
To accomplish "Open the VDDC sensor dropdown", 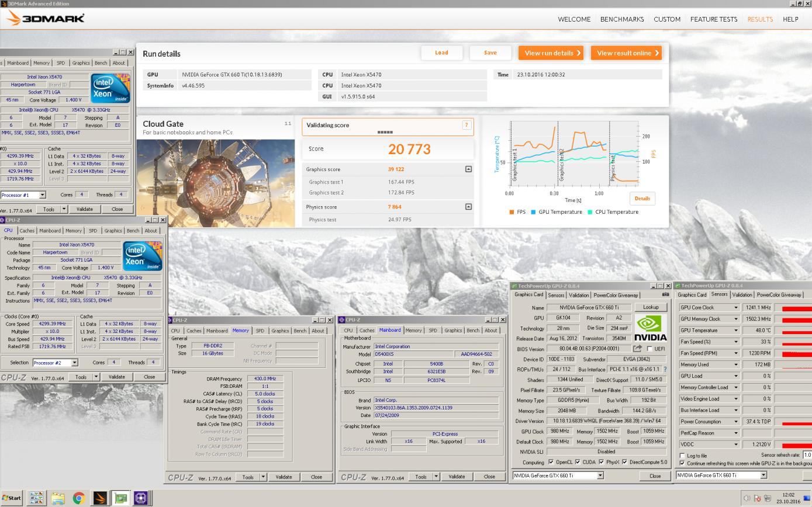I will tap(736, 444).
